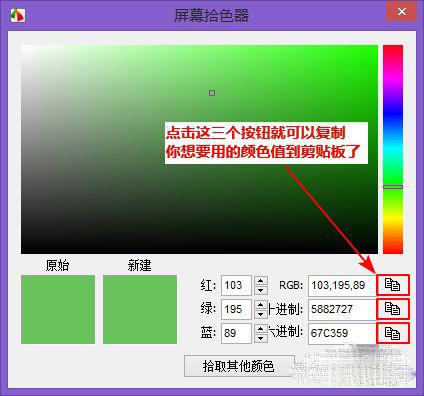Pick magenta on the hue bar

point(393,78)
